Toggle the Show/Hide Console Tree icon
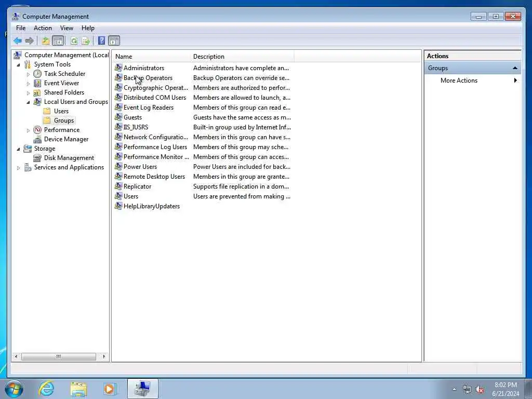 pyautogui.click(x=58, y=41)
